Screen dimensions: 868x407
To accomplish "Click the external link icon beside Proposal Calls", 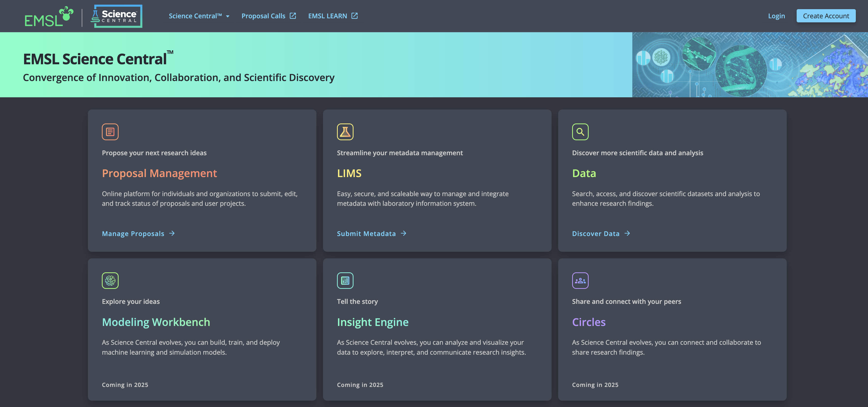I will click(x=293, y=16).
